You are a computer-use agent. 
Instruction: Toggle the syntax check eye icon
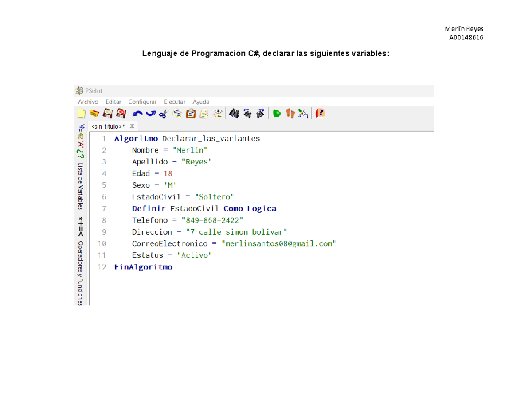click(218, 114)
